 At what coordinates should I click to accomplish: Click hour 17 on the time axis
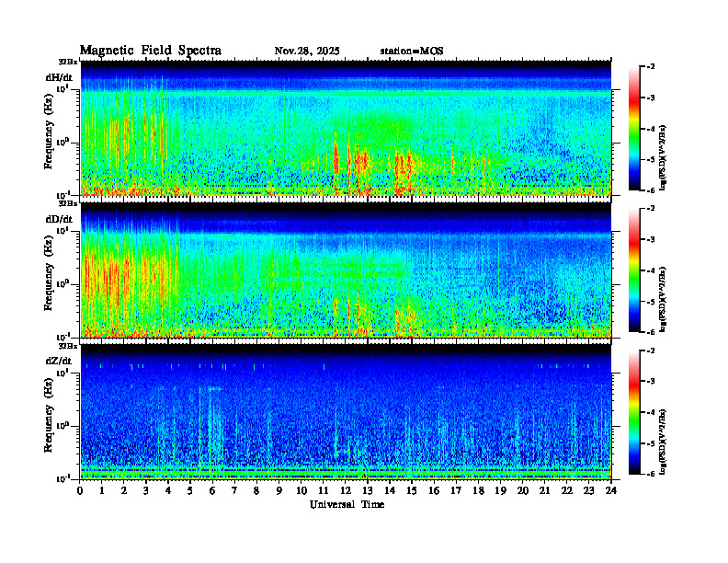coord(456,490)
